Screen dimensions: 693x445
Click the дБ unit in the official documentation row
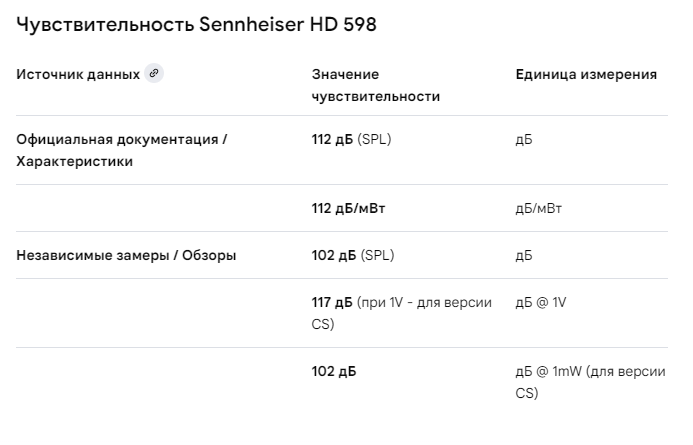pyautogui.click(x=524, y=139)
